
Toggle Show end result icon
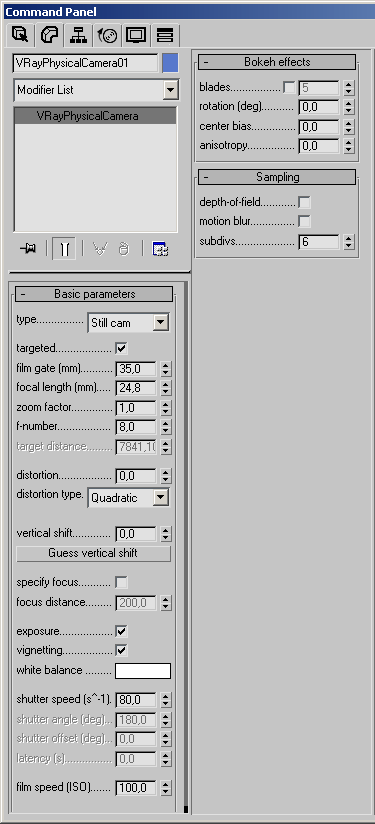click(x=65, y=249)
